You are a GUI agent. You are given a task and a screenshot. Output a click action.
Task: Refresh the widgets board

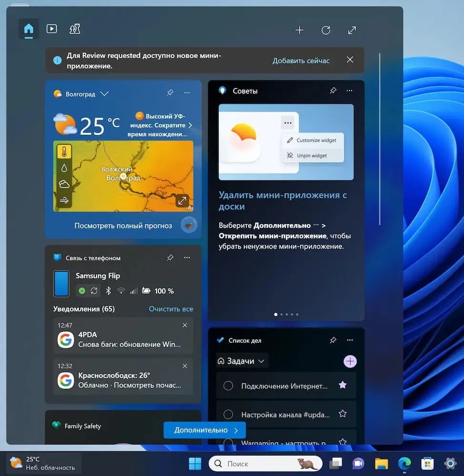coord(326,30)
